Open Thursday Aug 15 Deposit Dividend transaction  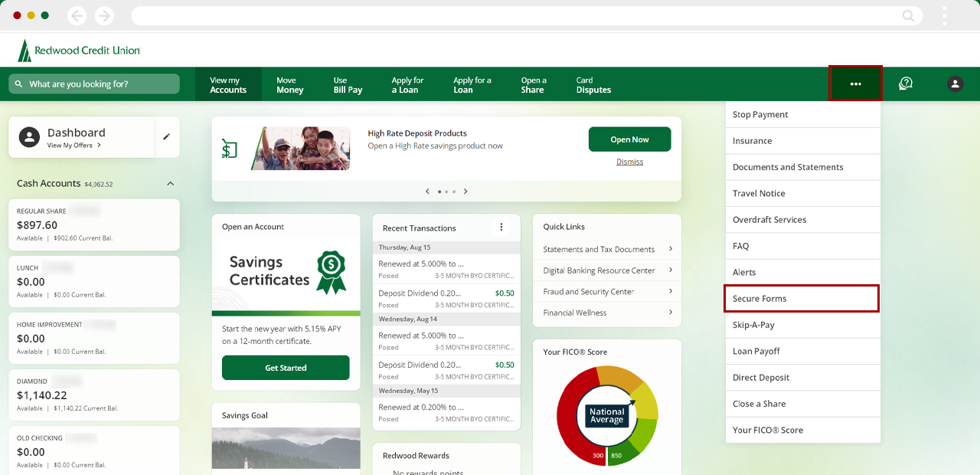coord(446,298)
